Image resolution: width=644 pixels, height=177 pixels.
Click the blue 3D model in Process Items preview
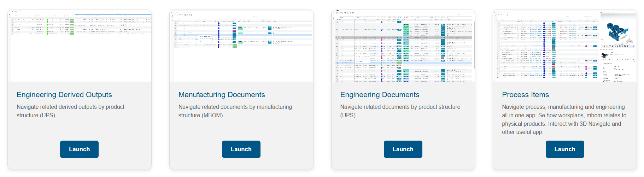point(617,32)
